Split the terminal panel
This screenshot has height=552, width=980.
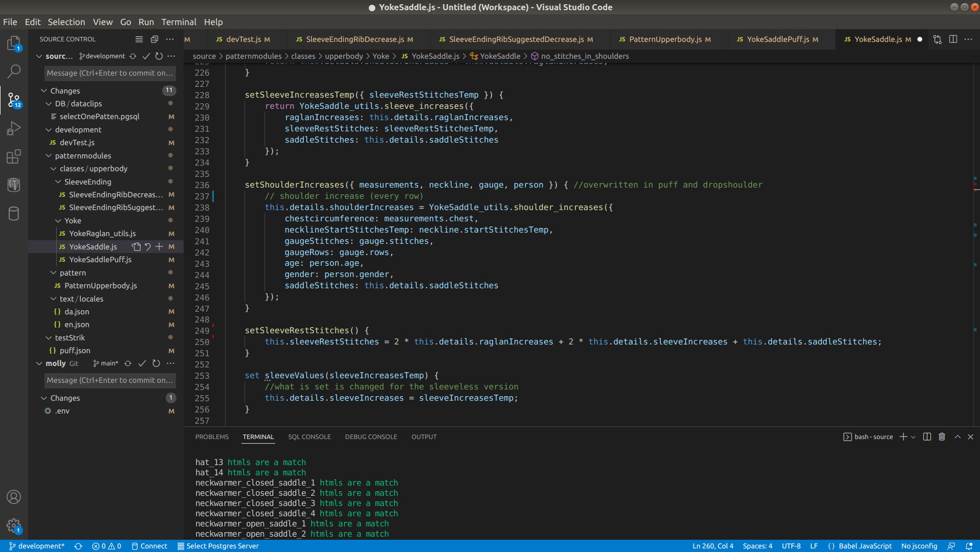927,437
